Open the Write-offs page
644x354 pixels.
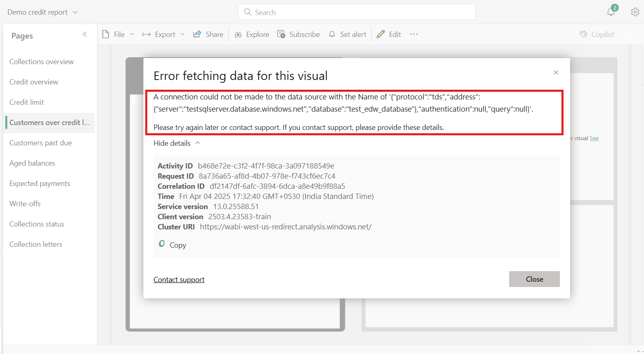(x=25, y=204)
